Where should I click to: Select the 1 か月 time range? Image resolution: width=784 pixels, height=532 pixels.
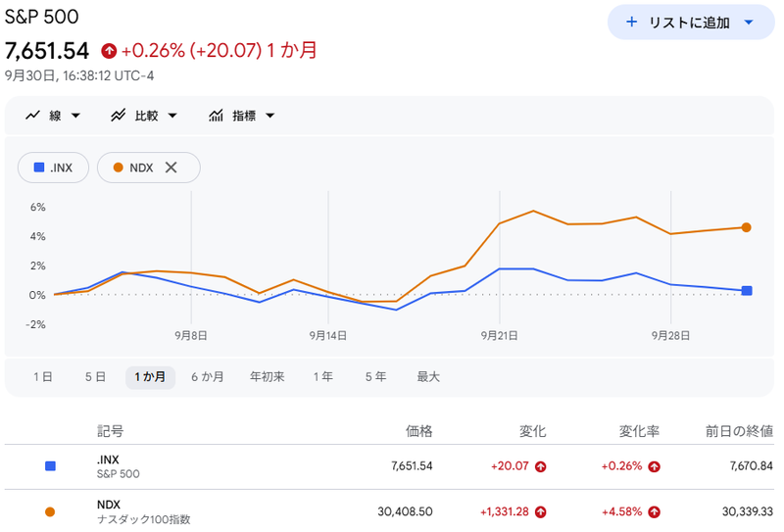[x=150, y=377]
